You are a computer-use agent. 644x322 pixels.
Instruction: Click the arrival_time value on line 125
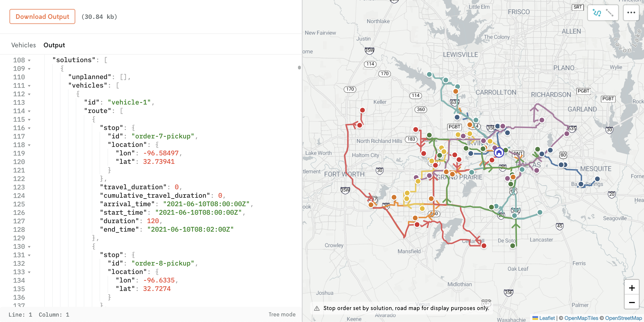(206, 204)
